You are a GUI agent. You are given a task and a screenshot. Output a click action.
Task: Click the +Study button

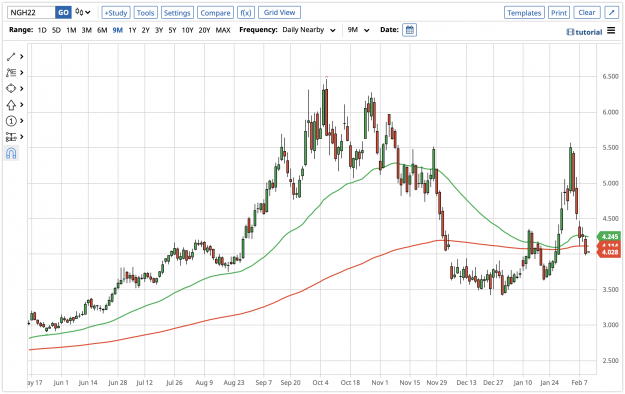116,13
